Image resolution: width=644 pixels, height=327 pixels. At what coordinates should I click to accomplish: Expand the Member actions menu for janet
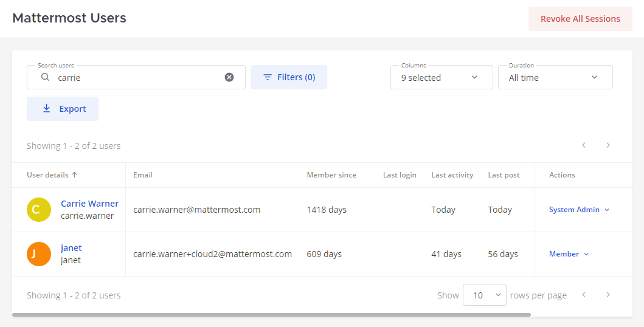pyautogui.click(x=569, y=254)
